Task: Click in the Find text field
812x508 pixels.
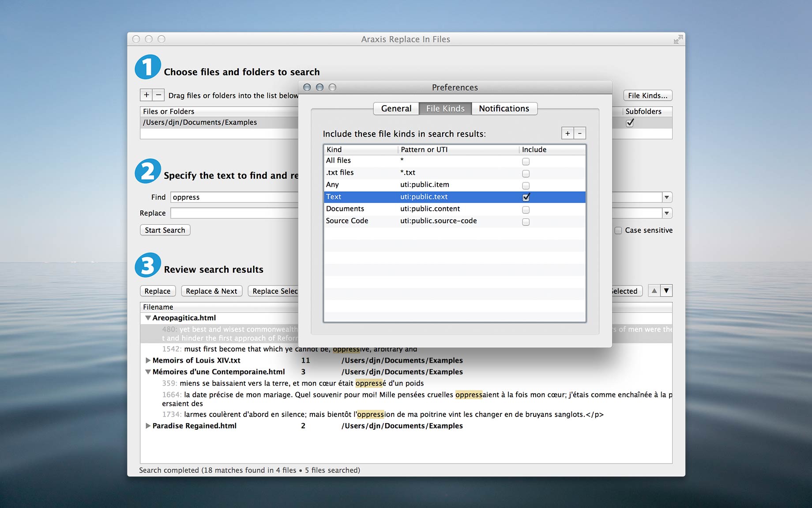Action: (234, 197)
